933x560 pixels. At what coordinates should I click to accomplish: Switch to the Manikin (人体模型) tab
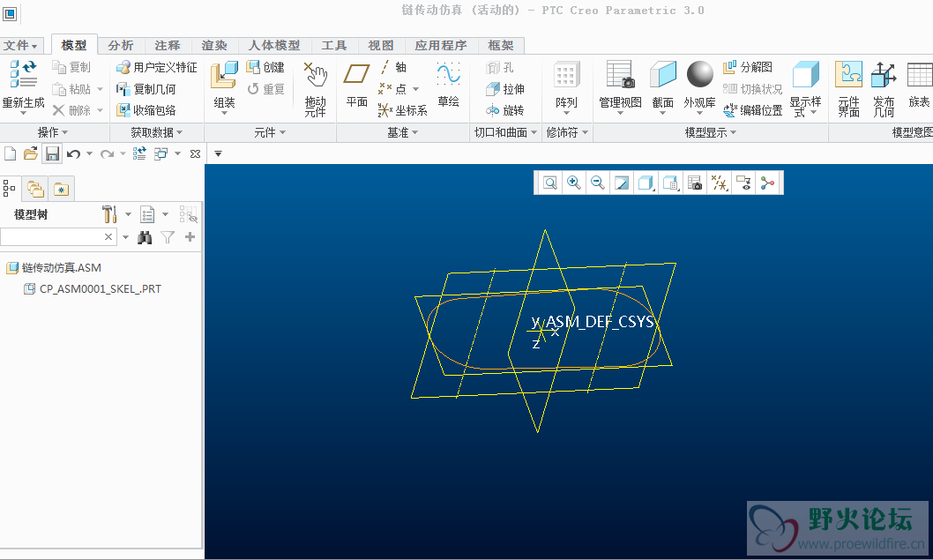(274, 45)
